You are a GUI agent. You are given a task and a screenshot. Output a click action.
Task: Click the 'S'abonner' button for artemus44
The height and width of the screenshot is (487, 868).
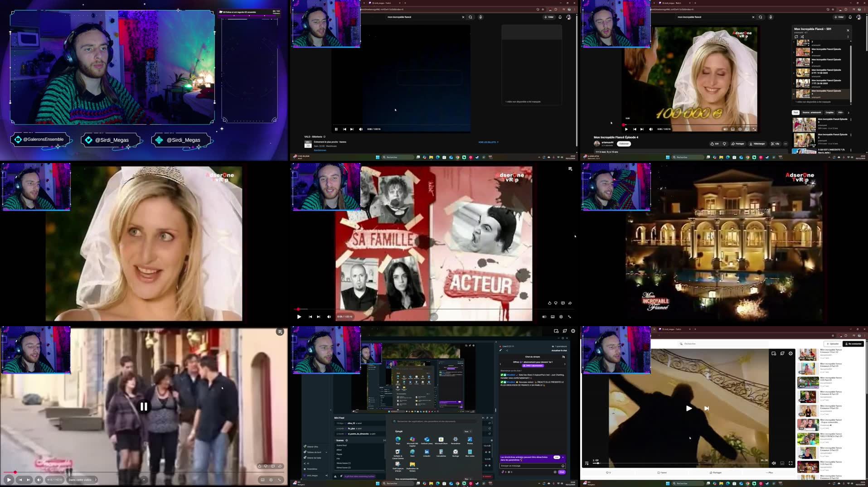[x=624, y=144]
